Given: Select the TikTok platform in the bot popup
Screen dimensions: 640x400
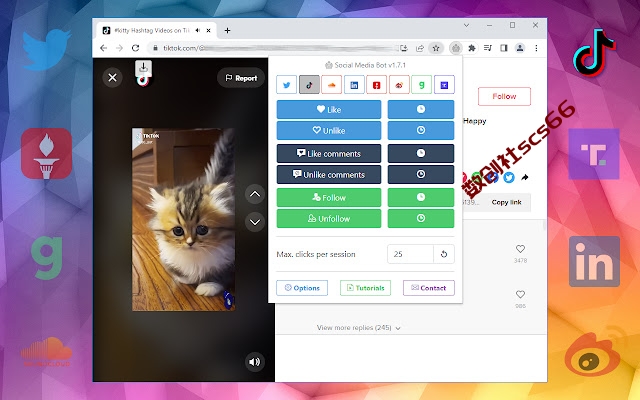Looking at the screenshot, I should (309, 85).
